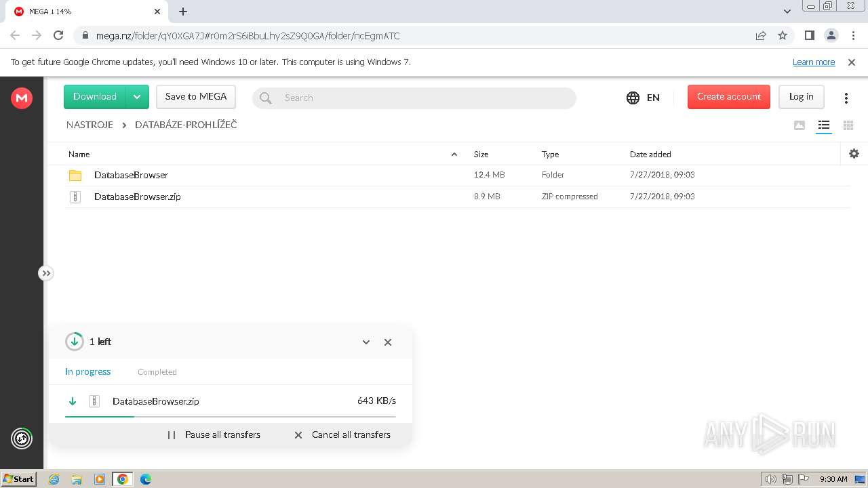Click DatabaseBrowser.zip in the transfers panel

(x=156, y=401)
